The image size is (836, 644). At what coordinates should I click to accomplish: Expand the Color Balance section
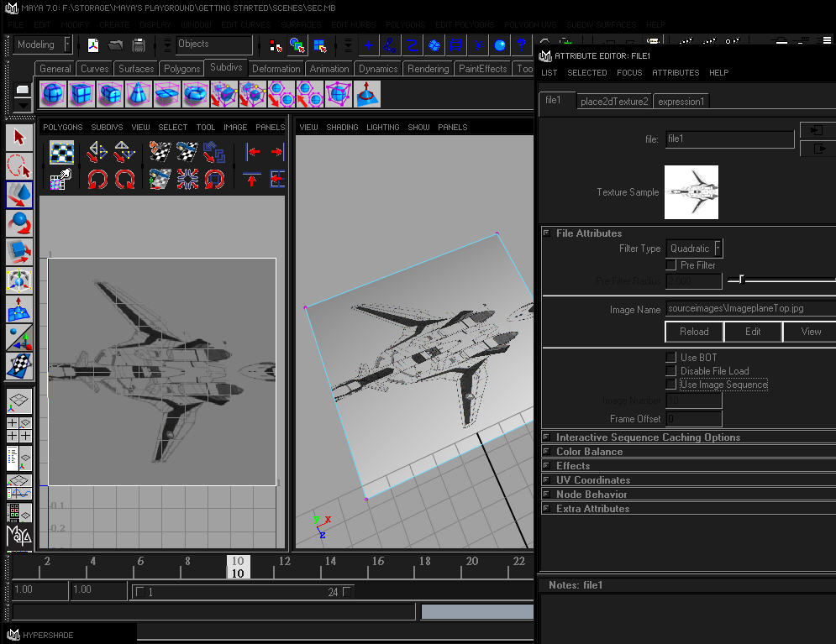coord(546,451)
